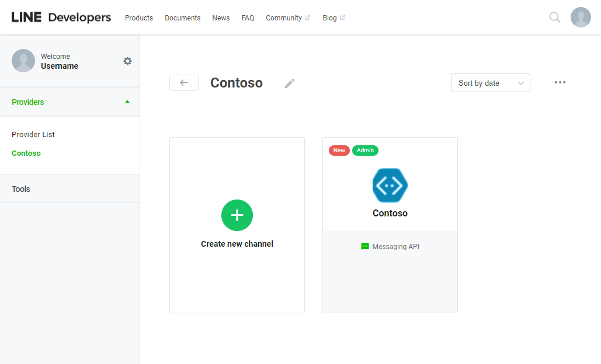Viewport: 601px width, 364px height.
Task: Open the News menu item
Action: click(x=221, y=17)
